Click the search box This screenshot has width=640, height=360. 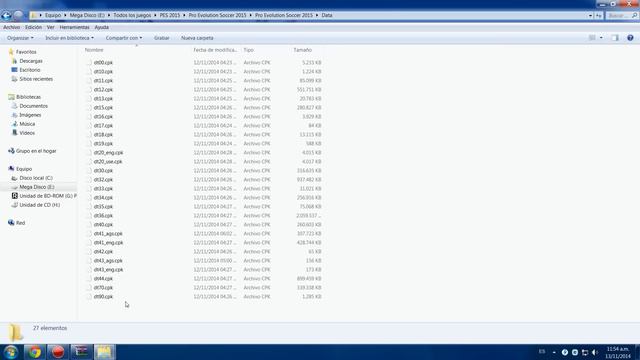point(621,16)
